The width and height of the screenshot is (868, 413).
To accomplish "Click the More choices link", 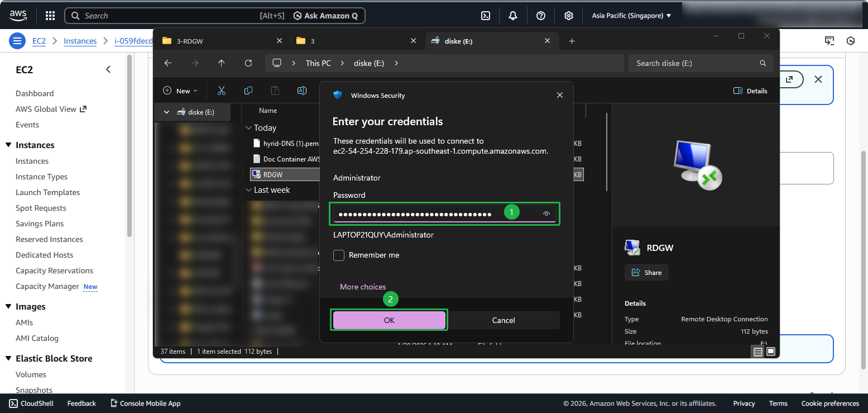I will (x=363, y=287).
